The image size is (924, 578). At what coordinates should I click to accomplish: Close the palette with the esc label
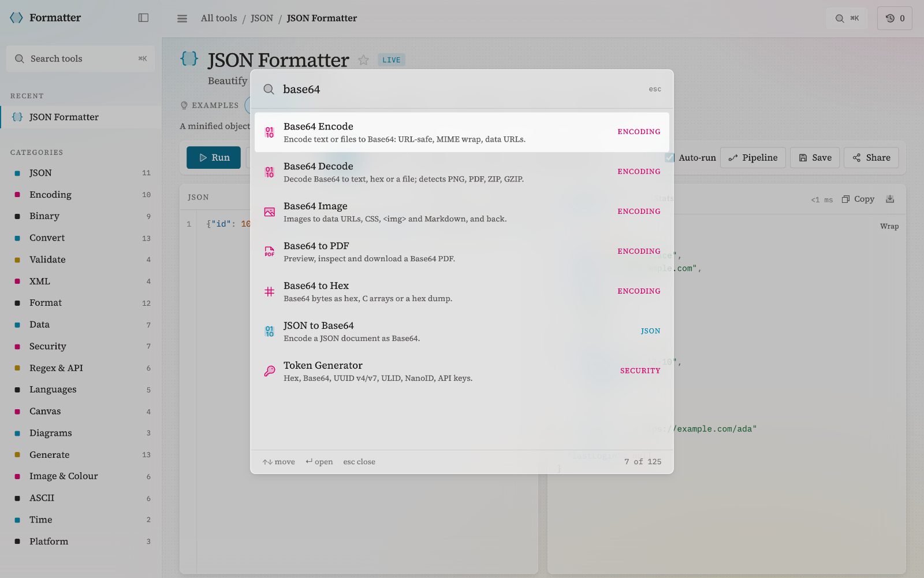(655, 89)
